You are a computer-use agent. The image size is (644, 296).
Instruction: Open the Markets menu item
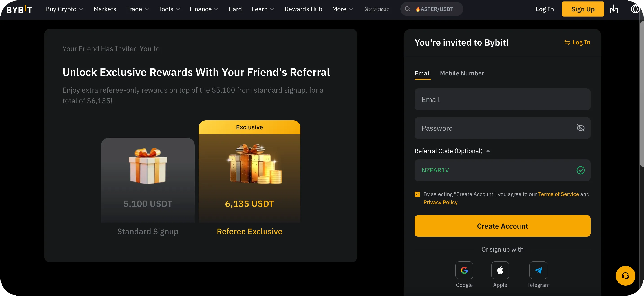pos(105,9)
